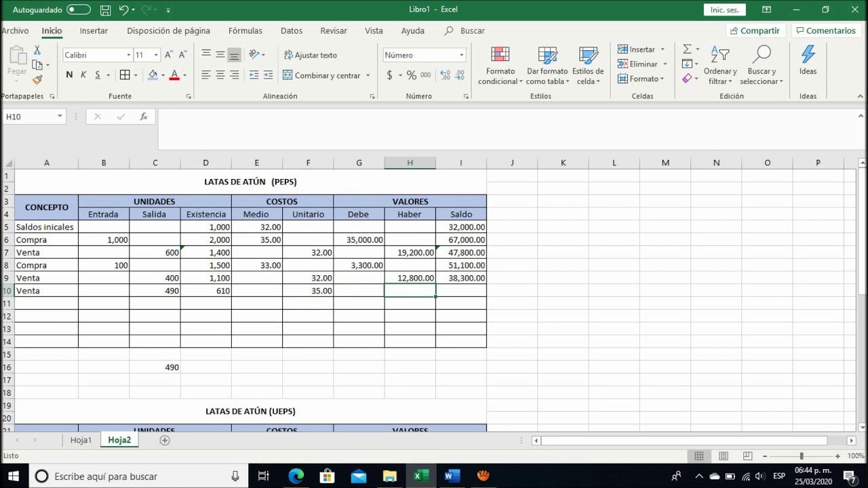
Task: Open Ordenar y filtrar dropdown
Action: (x=719, y=66)
